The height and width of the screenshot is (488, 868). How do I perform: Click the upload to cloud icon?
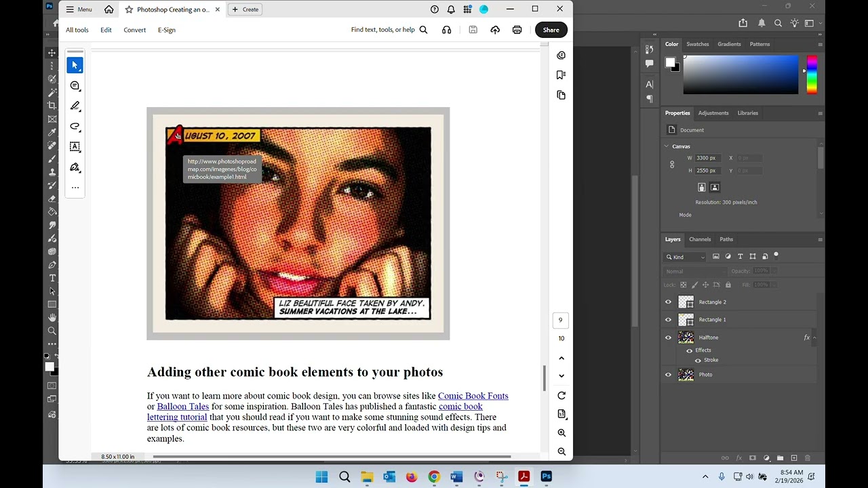(495, 30)
